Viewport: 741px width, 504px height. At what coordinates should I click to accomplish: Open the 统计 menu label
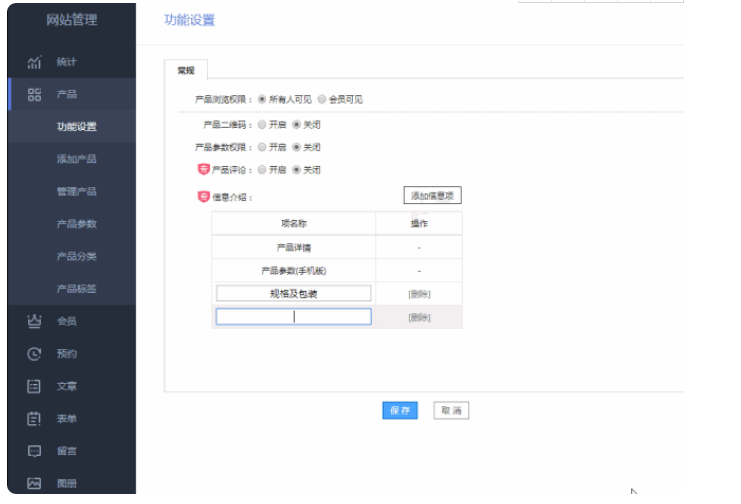67,62
